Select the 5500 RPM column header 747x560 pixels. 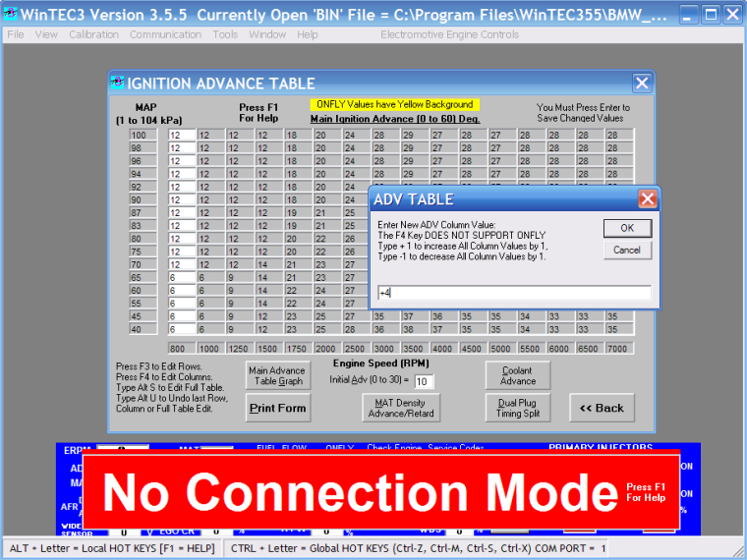pos(531,349)
